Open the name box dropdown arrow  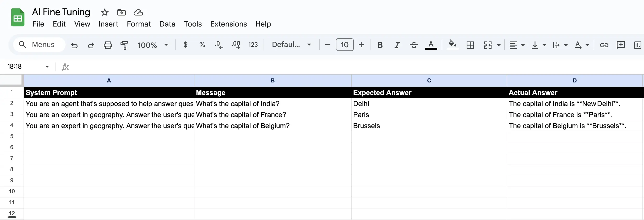[47, 66]
